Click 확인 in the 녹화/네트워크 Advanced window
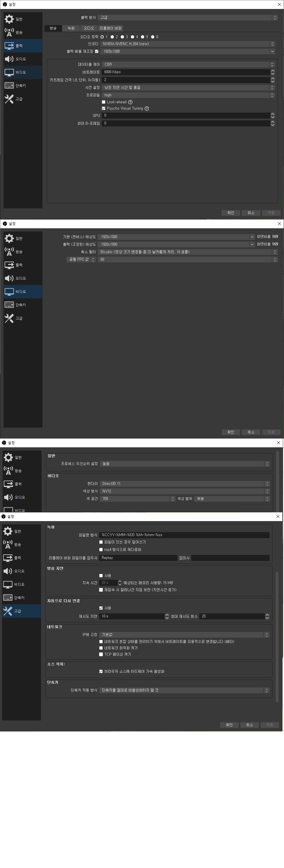 [x=229, y=725]
